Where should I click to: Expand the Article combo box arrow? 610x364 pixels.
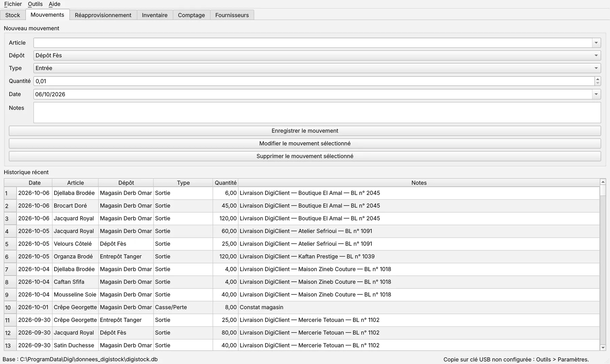coord(596,43)
